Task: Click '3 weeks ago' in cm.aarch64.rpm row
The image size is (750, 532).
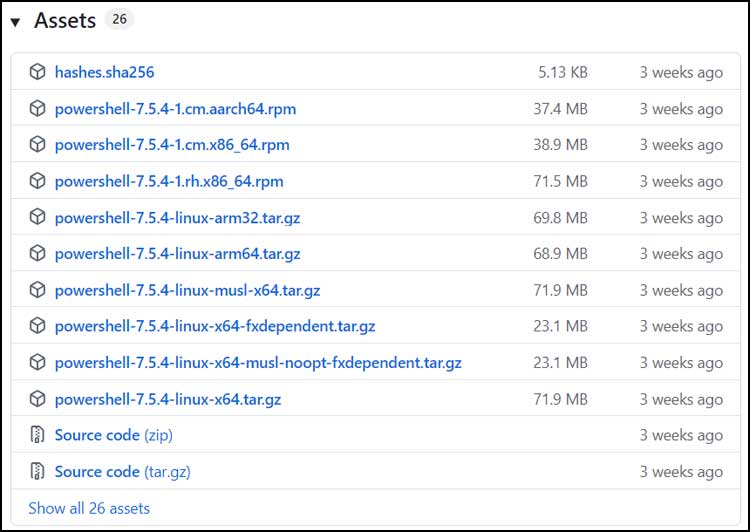Action: (x=681, y=109)
